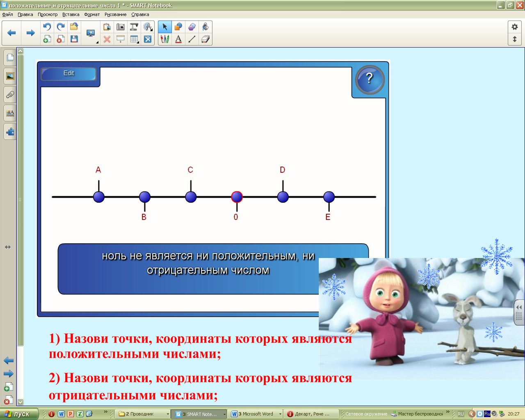Click the Paste clipboard icon
The height and width of the screenshot is (420, 525).
(107, 27)
